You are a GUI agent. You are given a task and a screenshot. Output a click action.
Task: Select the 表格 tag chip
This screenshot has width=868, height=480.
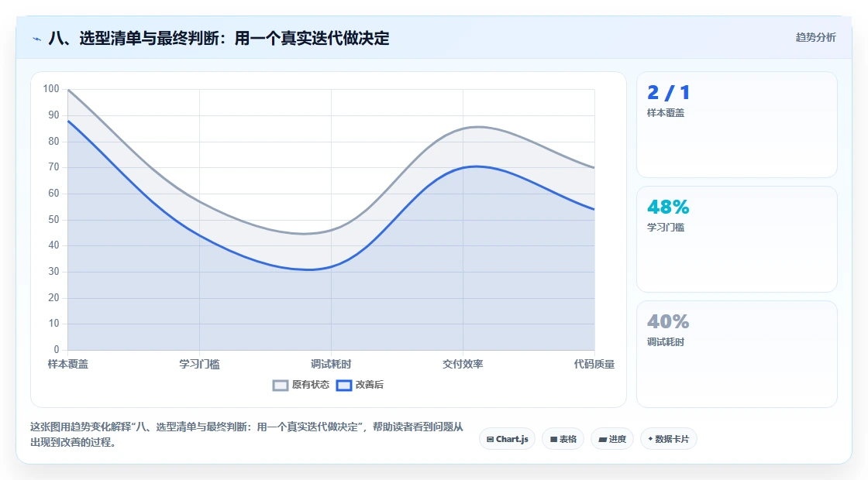[x=563, y=439]
